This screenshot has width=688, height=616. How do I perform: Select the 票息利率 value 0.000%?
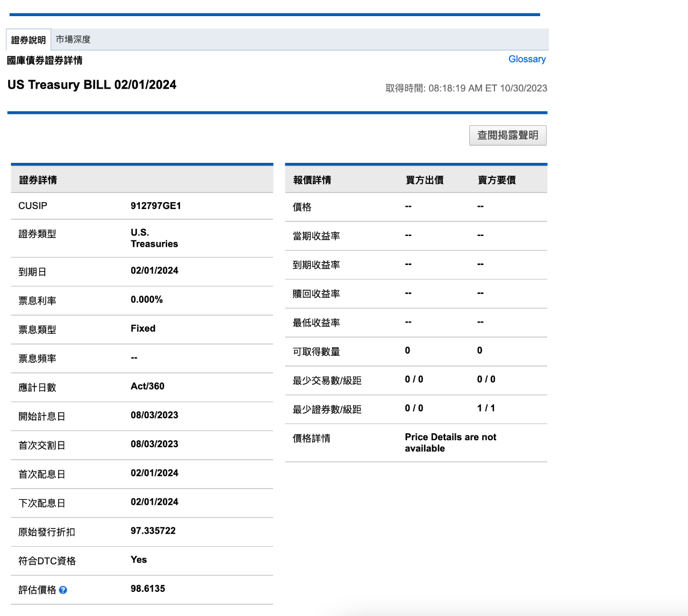(146, 299)
